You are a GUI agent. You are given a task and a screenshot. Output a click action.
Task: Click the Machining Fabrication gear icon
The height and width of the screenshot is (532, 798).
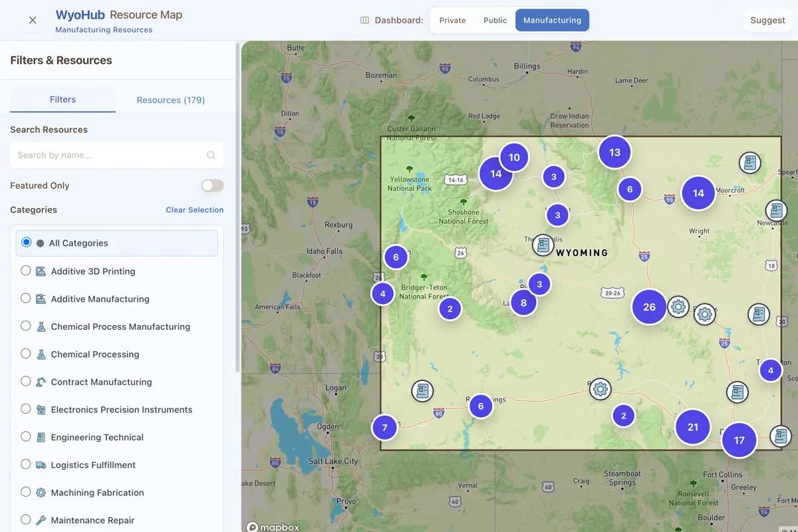40,492
